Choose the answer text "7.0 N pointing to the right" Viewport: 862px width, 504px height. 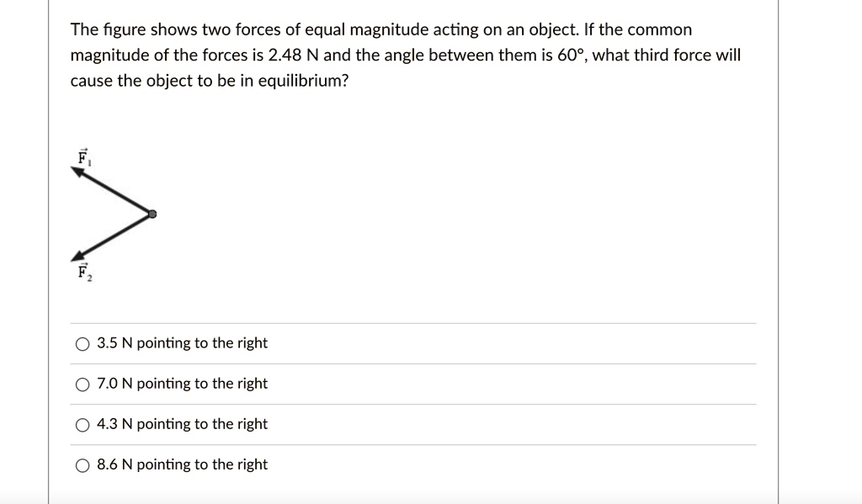tap(182, 384)
